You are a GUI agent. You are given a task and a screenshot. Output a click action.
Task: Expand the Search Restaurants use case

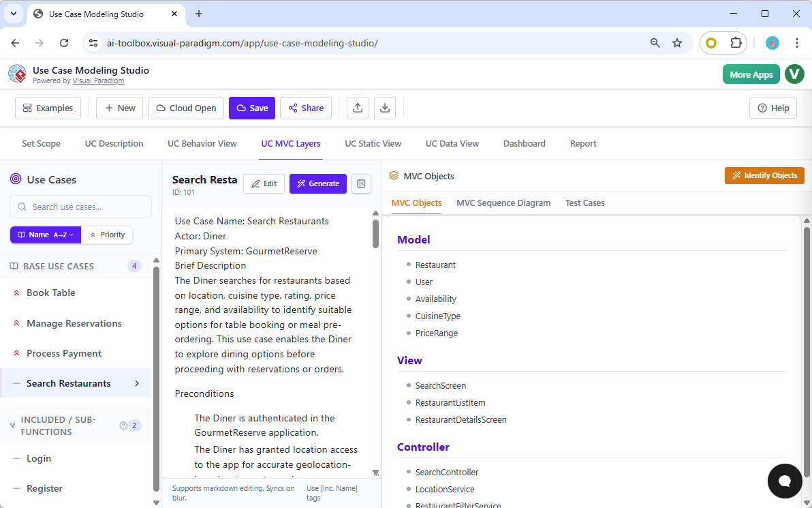(x=136, y=383)
